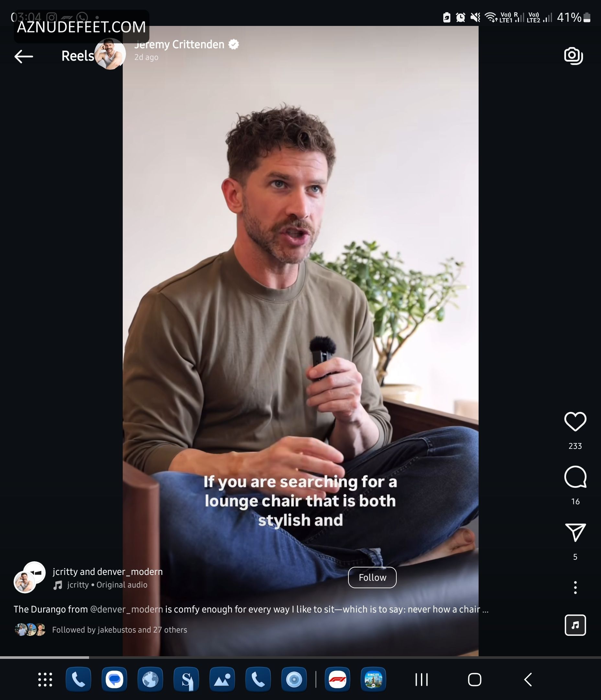The height and width of the screenshot is (700, 601).
Task: Follow jcritty and denver_modern
Action: click(372, 578)
